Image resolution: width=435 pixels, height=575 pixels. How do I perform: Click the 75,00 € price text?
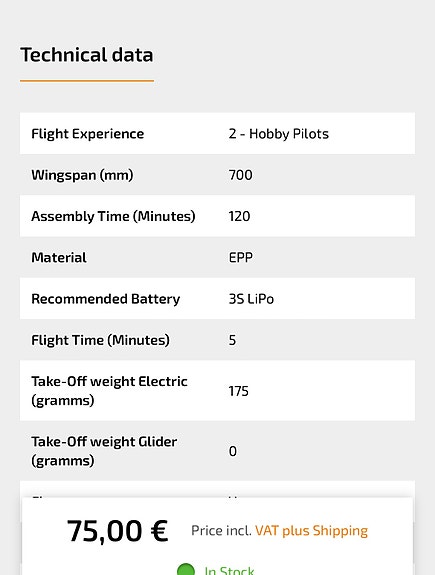pos(117,531)
